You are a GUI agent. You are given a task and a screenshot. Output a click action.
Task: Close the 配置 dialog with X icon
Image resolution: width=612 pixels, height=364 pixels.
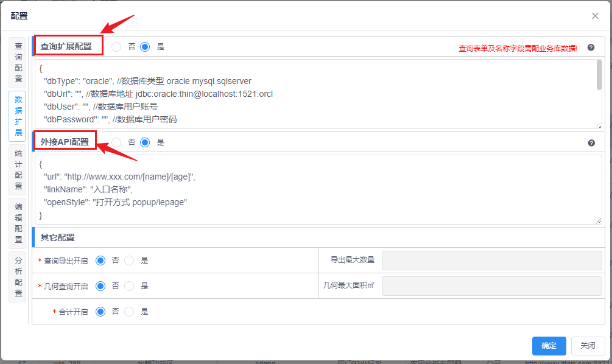click(x=595, y=16)
